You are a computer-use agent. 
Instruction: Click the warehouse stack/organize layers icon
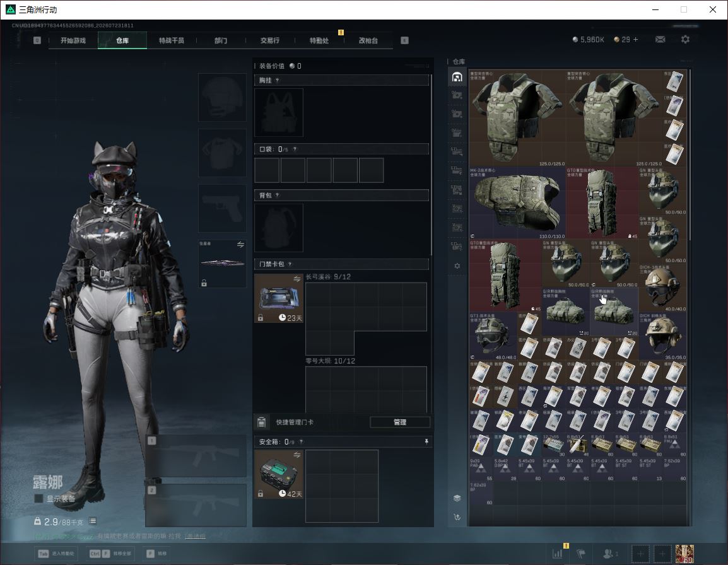click(457, 498)
